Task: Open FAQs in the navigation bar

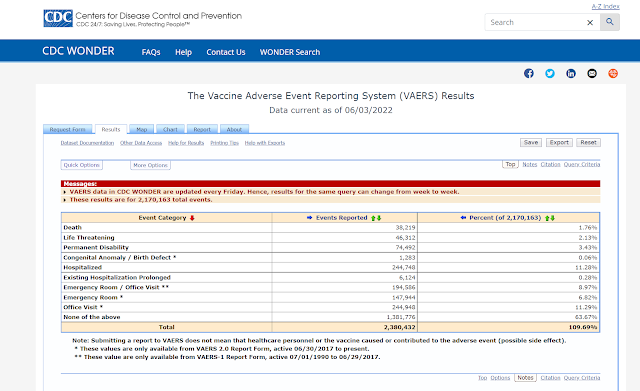Action: (151, 52)
